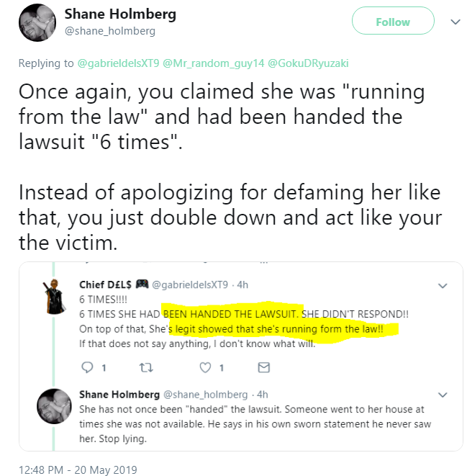
Task: Click the envelope direct message icon
Action: (x=263, y=367)
